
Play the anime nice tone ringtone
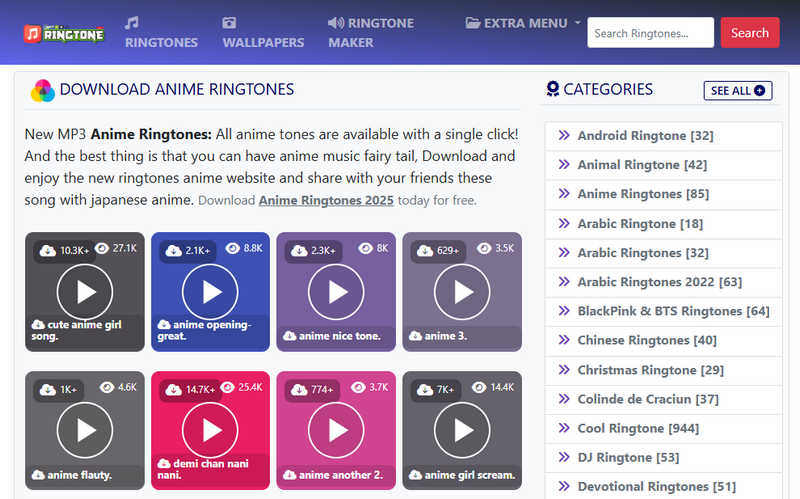point(336,292)
